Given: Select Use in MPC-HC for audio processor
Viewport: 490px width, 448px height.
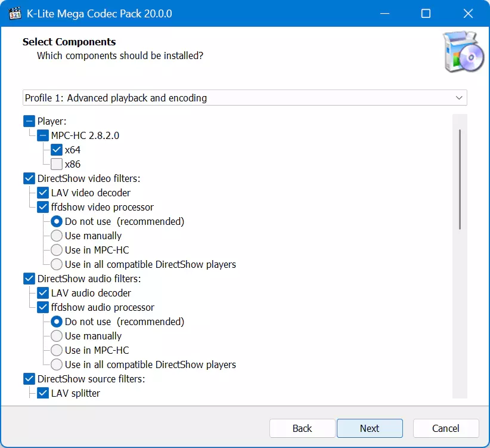Looking at the screenshot, I should (x=57, y=350).
